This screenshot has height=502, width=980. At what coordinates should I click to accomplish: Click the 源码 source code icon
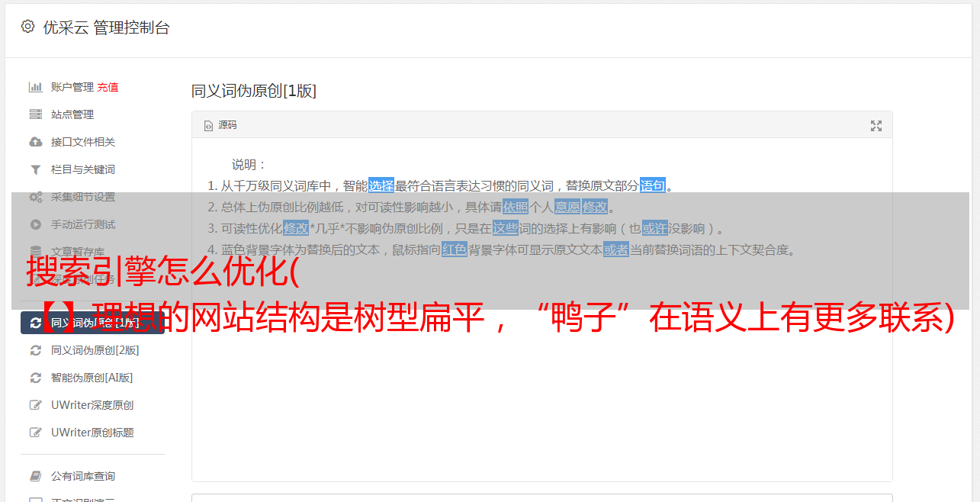[208, 126]
